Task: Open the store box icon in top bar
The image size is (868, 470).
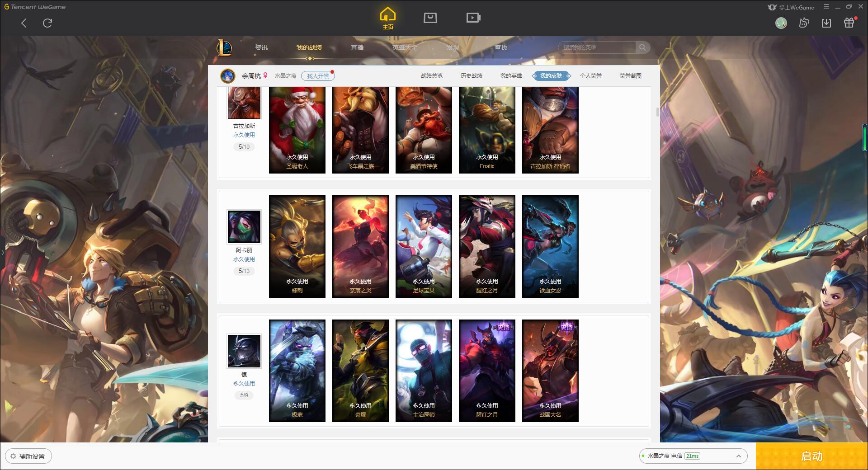Action: click(430, 18)
